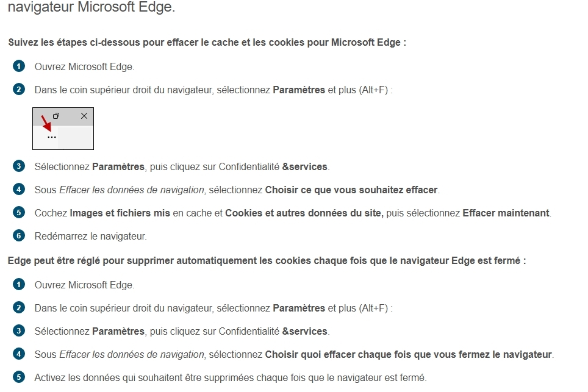588x392 pixels.
Task: Click number 4 bullet beside 'Choisir ce que vous souhaitez effacer'
Action: click(x=19, y=189)
